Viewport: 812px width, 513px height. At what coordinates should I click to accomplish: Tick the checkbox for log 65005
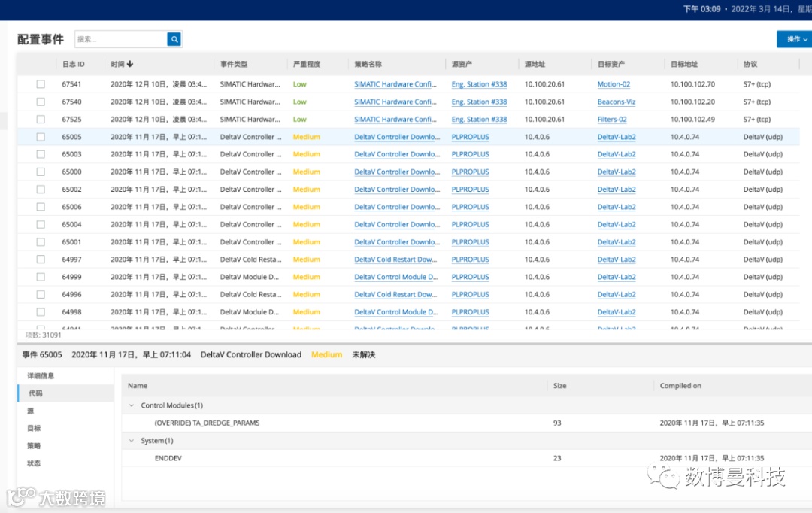(41, 137)
